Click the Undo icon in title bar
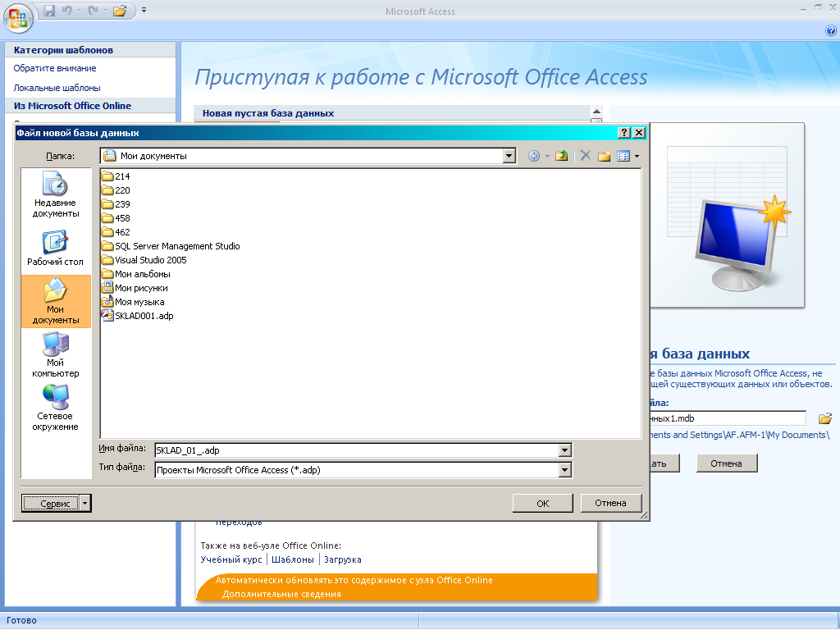840x630 pixels. (67, 10)
